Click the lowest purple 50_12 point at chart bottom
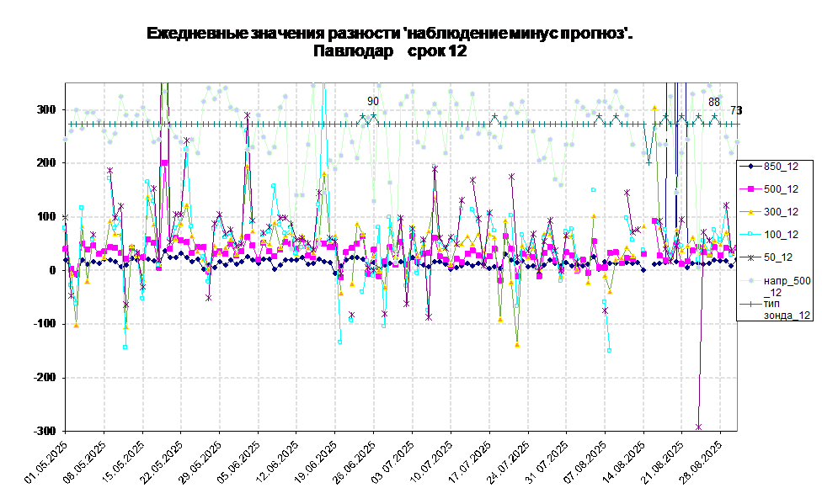The image size is (822, 504). click(699, 427)
